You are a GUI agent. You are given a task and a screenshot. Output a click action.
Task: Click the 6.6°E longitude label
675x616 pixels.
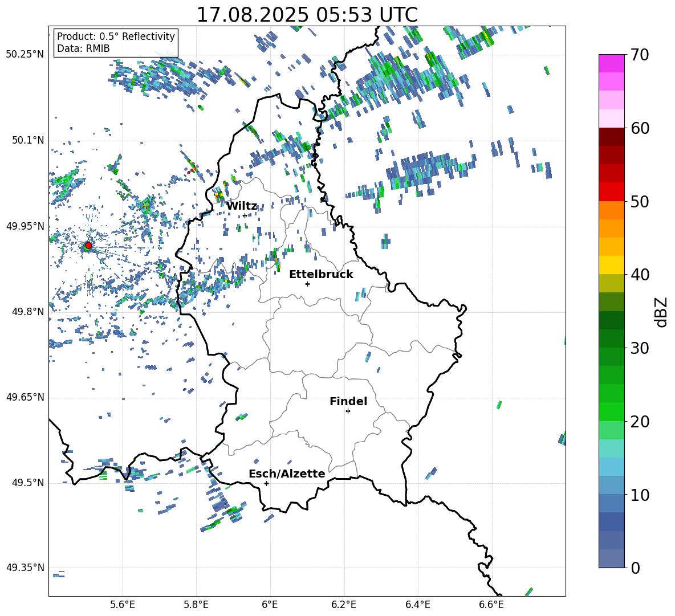point(491,605)
